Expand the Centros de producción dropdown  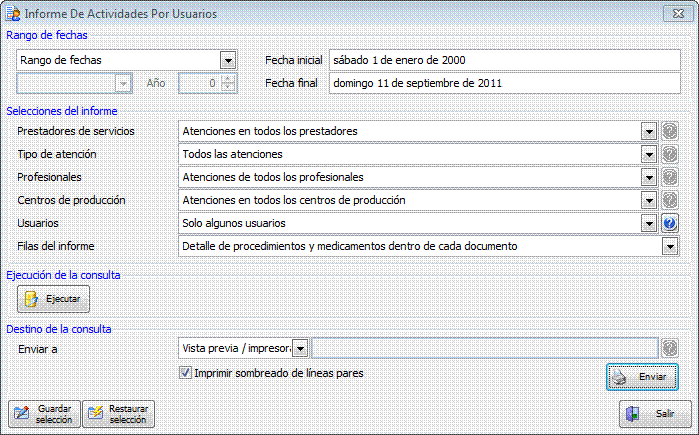coord(649,200)
